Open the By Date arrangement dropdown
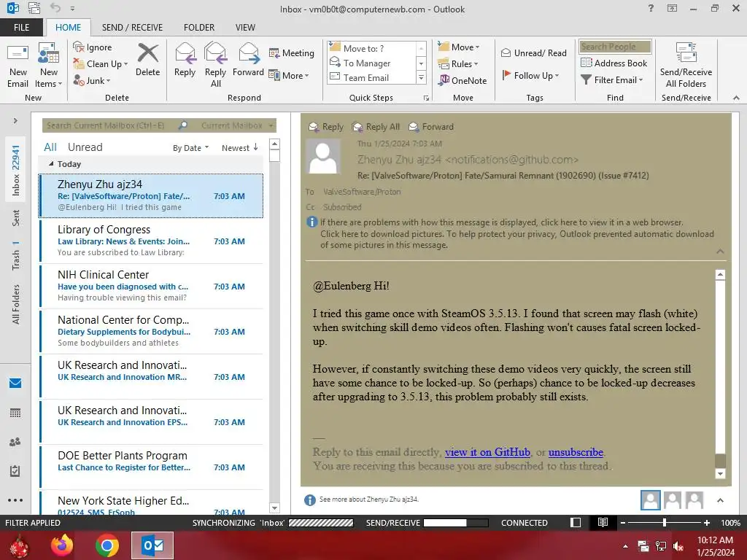Viewport: 747px width, 560px height. (x=190, y=147)
